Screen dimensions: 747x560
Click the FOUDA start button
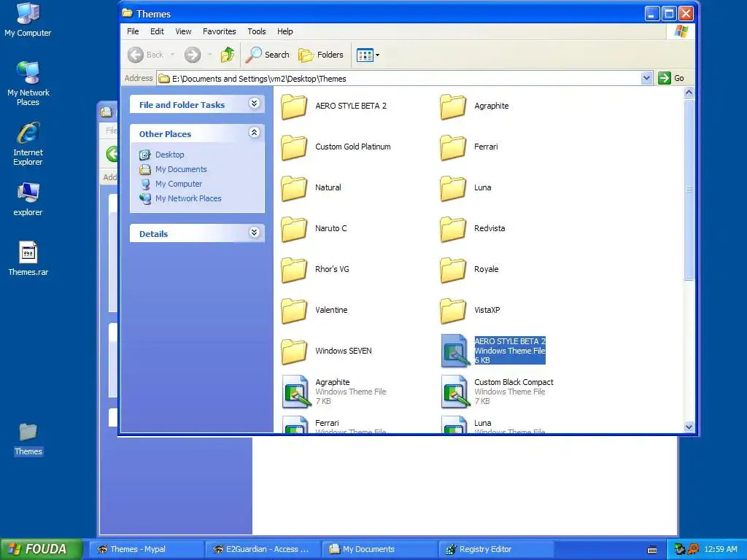coord(41,549)
